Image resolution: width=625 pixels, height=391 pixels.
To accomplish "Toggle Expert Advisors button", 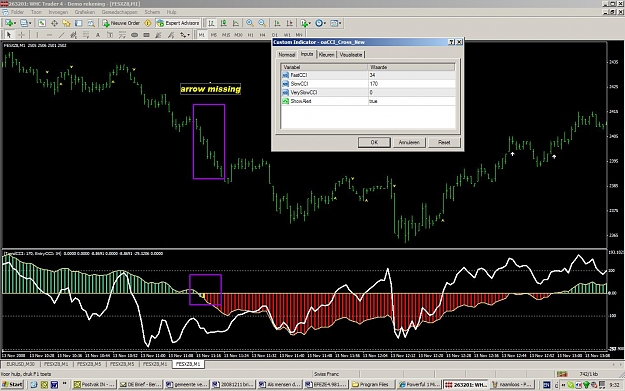I will (x=178, y=23).
